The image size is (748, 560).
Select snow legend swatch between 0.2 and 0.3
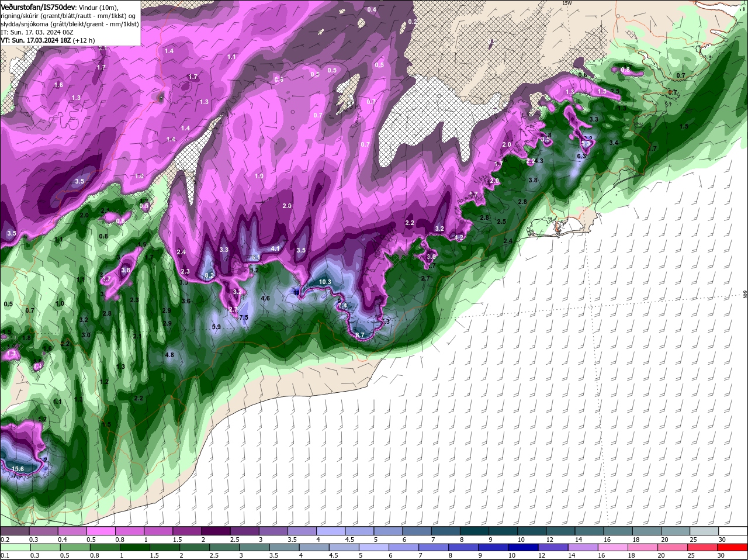pyautogui.click(x=15, y=531)
